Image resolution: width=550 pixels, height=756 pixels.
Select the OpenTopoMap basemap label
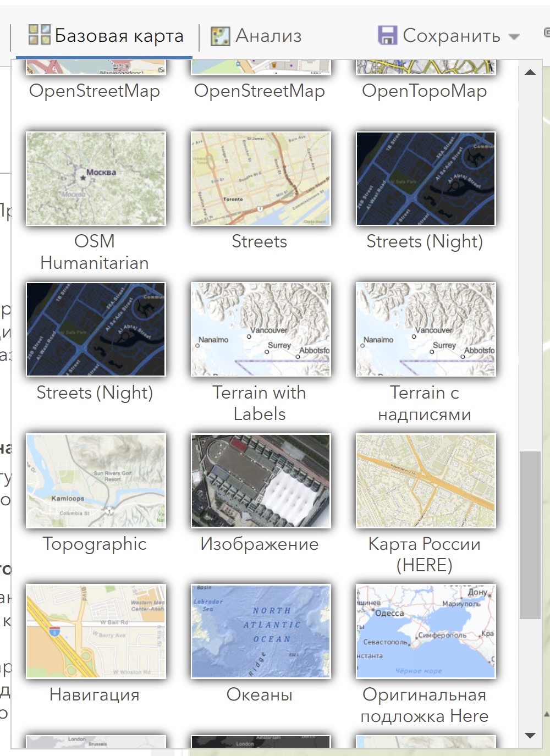pos(425,91)
